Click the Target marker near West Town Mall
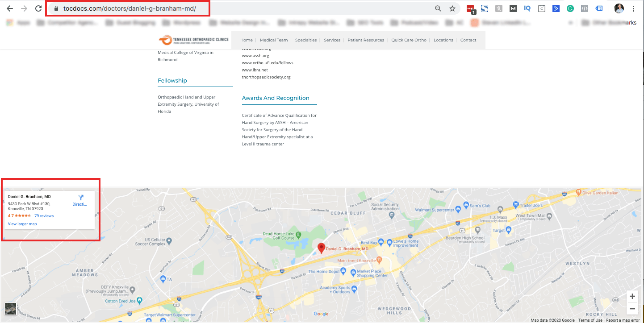Image resolution: width=644 pixels, height=323 pixels. click(508, 230)
